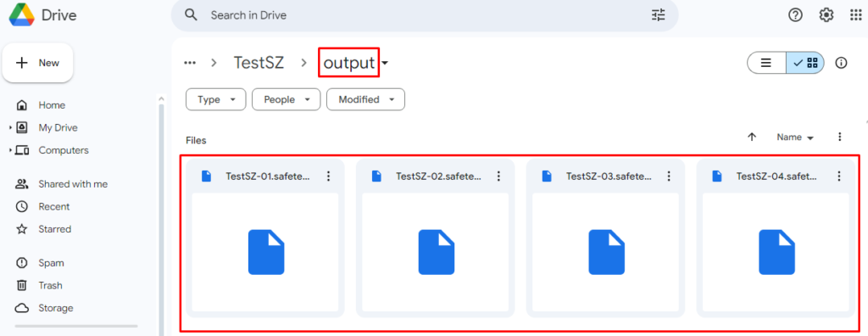Reverse sort direction with the arrow
Image resolution: width=868 pixels, height=336 pixels.
[x=752, y=137]
